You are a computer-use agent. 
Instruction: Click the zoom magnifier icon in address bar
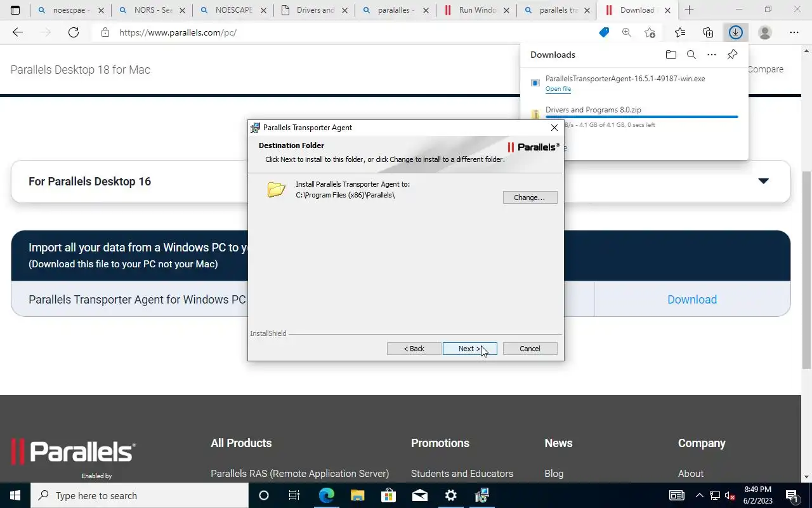click(627, 32)
